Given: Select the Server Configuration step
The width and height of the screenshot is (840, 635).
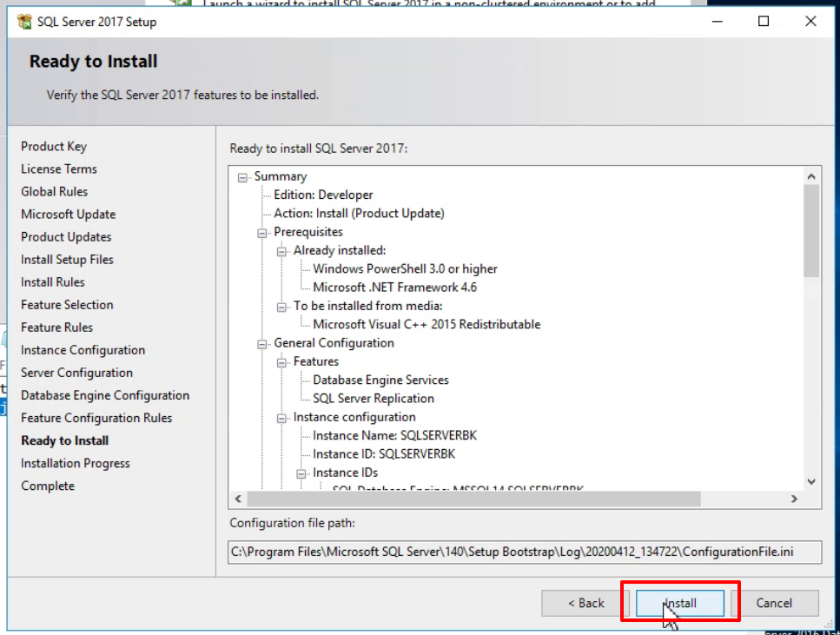Looking at the screenshot, I should tap(76, 373).
